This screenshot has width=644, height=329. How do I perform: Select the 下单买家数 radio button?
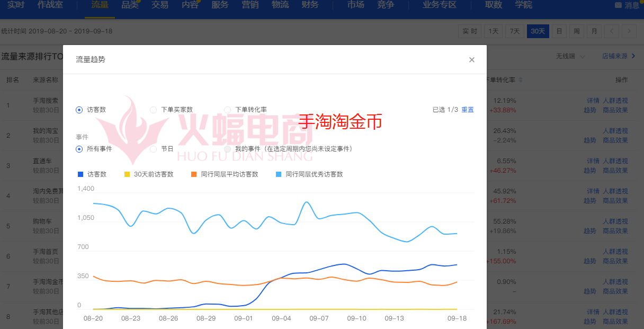[154, 110]
